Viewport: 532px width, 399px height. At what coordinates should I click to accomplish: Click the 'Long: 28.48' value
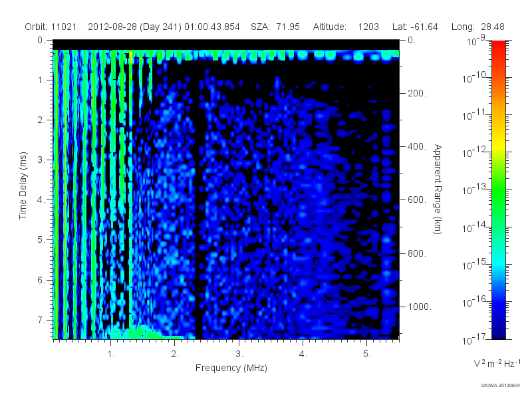[x=477, y=27]
